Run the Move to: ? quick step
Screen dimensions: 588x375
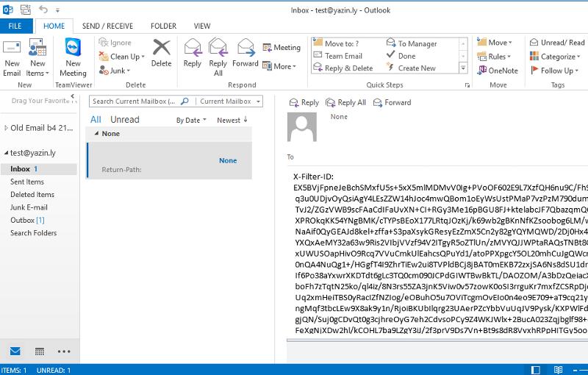point(336,43)
